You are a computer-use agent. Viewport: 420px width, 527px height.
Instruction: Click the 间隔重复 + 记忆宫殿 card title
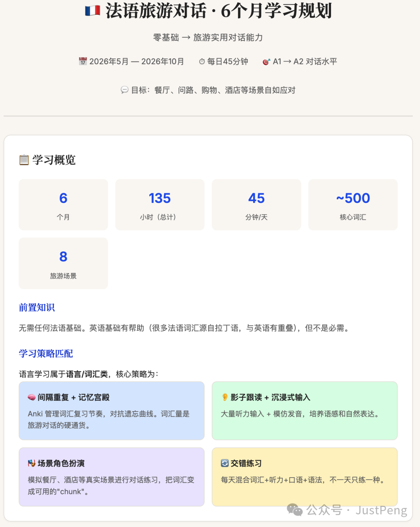(x=73, y=397)
